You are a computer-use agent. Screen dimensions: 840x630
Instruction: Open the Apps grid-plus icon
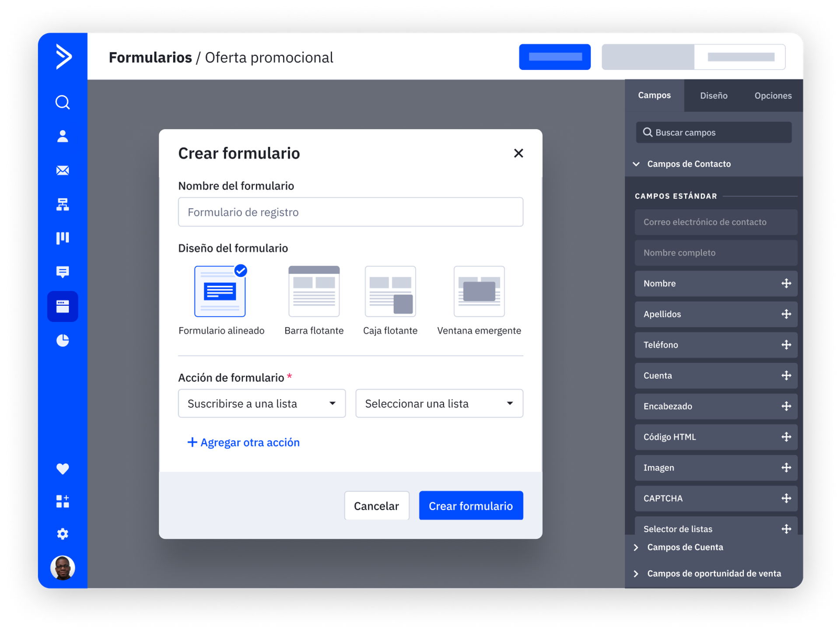pos(63,501)
